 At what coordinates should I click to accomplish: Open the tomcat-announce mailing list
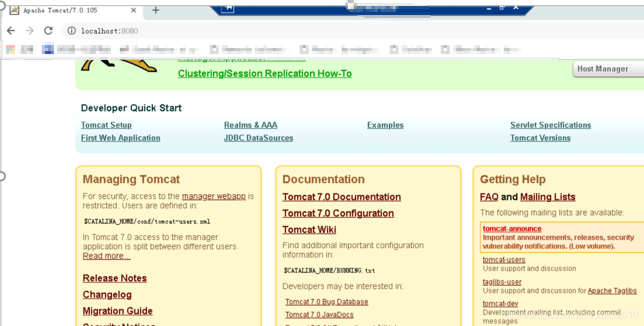point(511,229)
